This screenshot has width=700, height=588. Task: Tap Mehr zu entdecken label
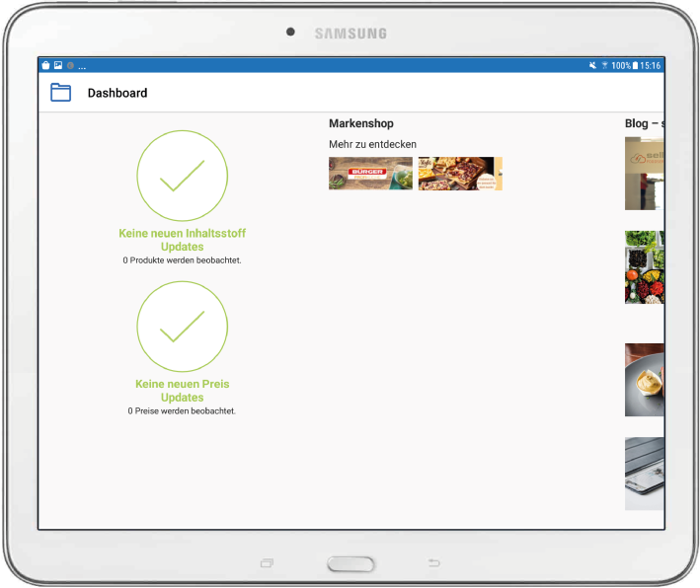[x=372, y=144]
